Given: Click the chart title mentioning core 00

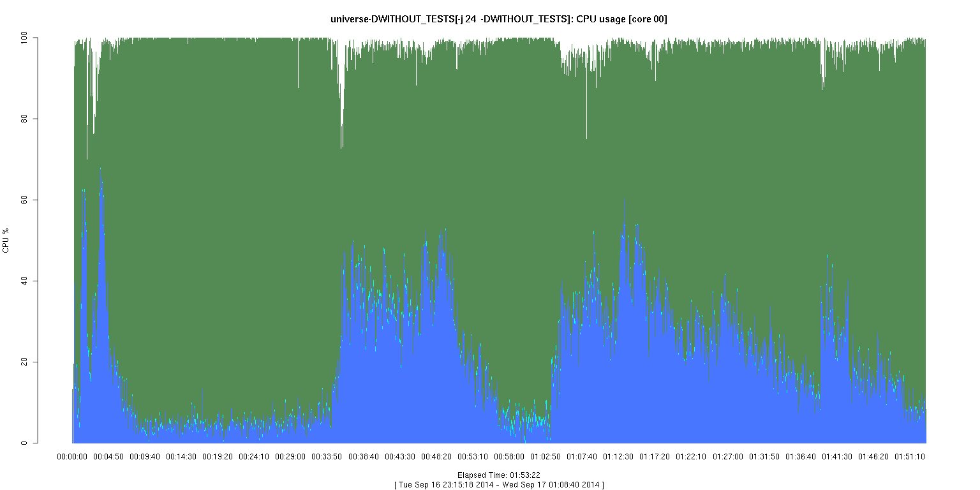Looking at the screenshot, I should click(499, 20).
